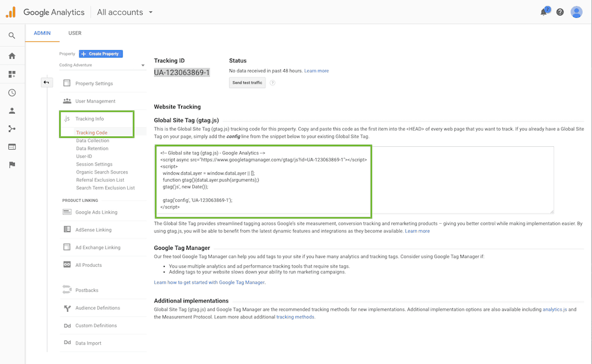Click the code box resize handle
The height and width of the screenshot is (364, 592).
pyautogui.click(x=552, y=211)
